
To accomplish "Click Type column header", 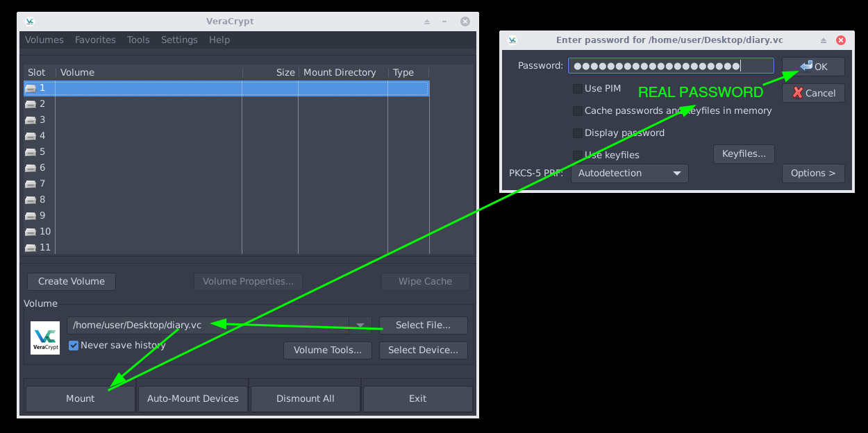I will (x=408, y=72).
